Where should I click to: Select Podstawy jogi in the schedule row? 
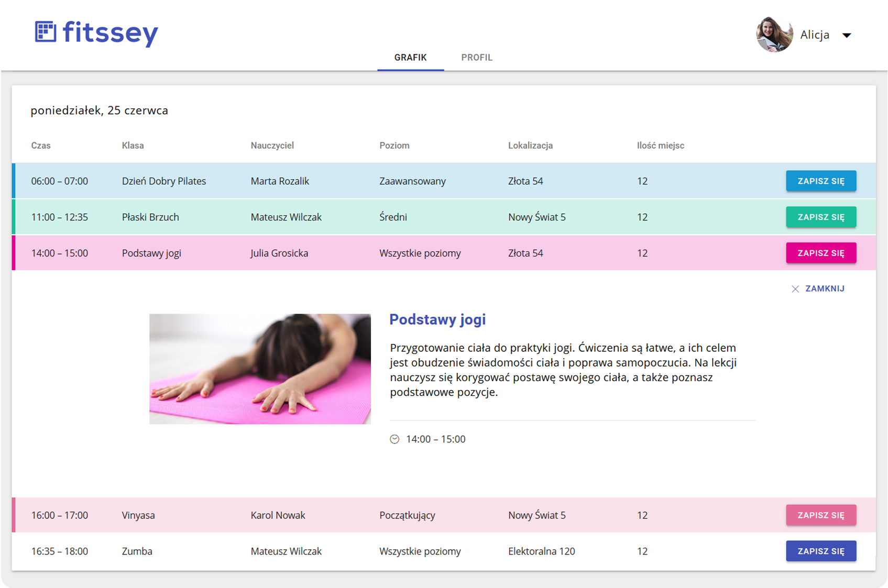tap(151, 253)
